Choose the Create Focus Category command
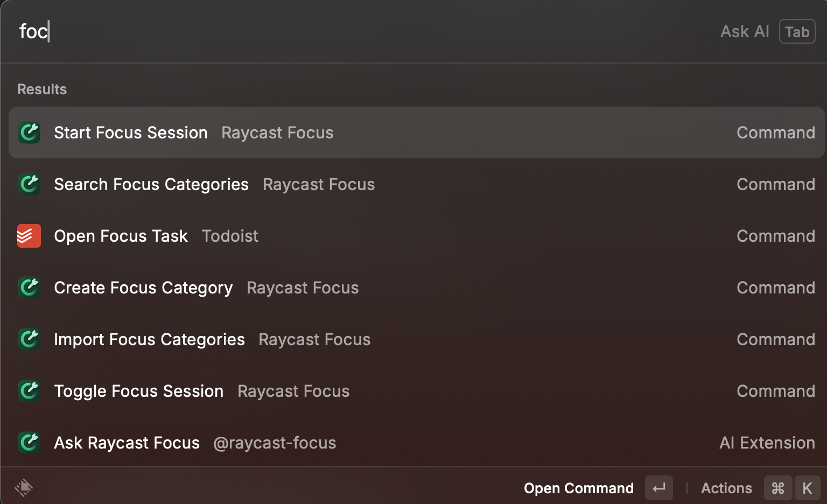This screenshot has width=827, height=504. [x=144, y=288]
